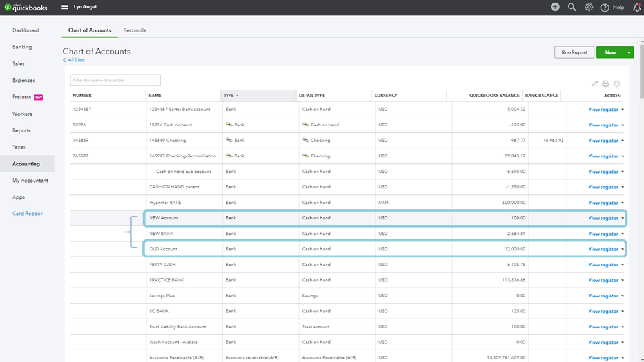View register for 365987 Checking-Reconciliation
The height and width of the screenshot is (362, 644).
[x=603, y=156]
